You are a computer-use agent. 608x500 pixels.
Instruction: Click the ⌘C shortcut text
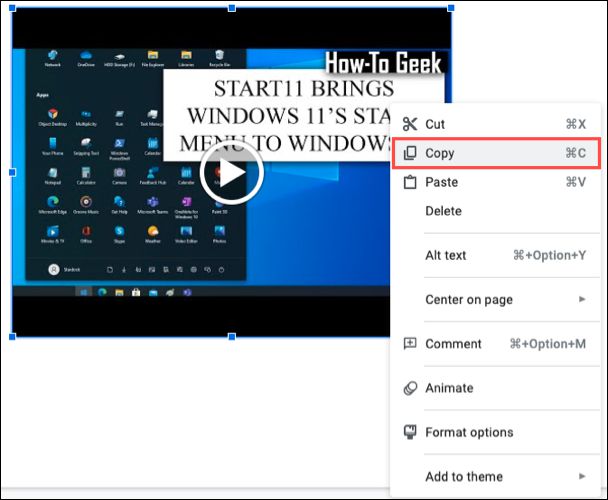[x=575, y=153]
